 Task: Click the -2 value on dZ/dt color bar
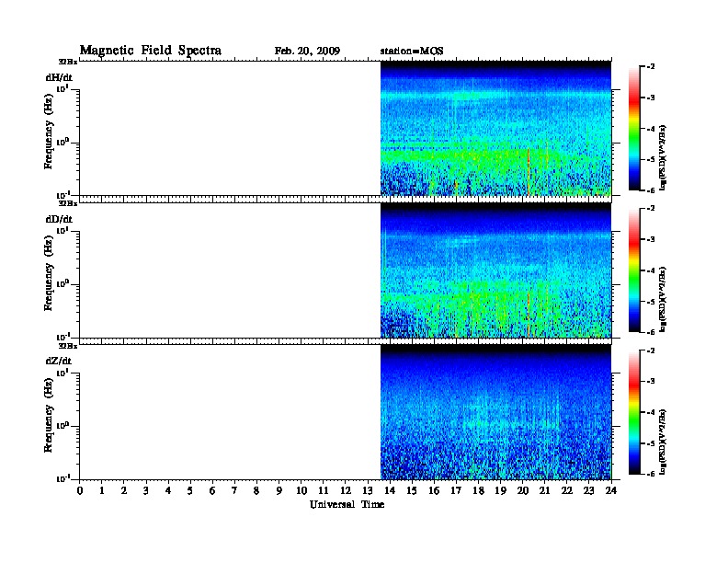651,350
